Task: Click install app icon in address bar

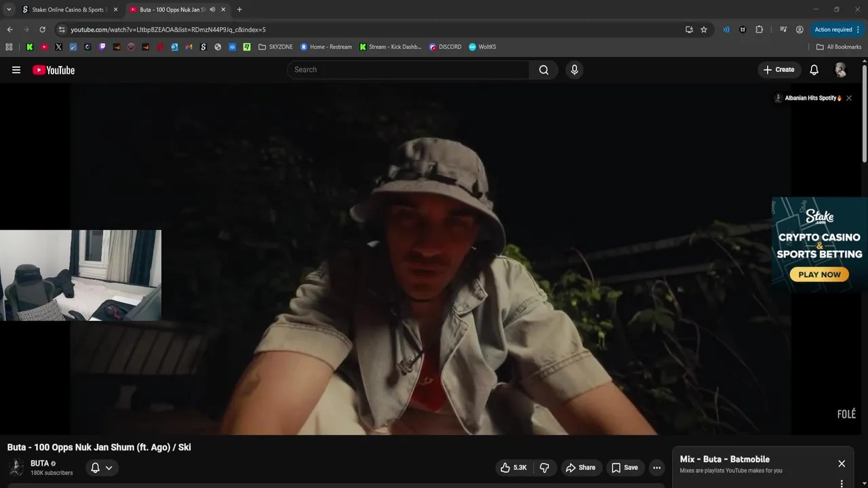Action: coord(689,30)
